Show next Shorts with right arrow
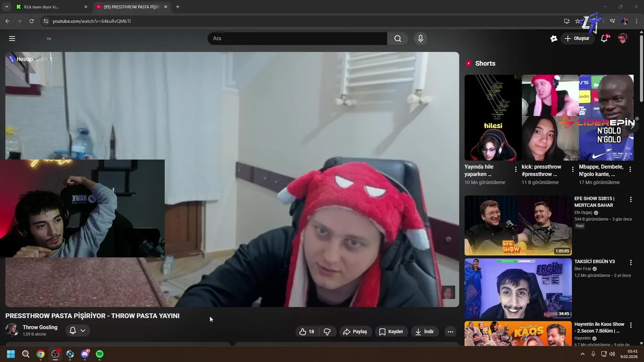644x362 pixels. click(x=632, y=126)
